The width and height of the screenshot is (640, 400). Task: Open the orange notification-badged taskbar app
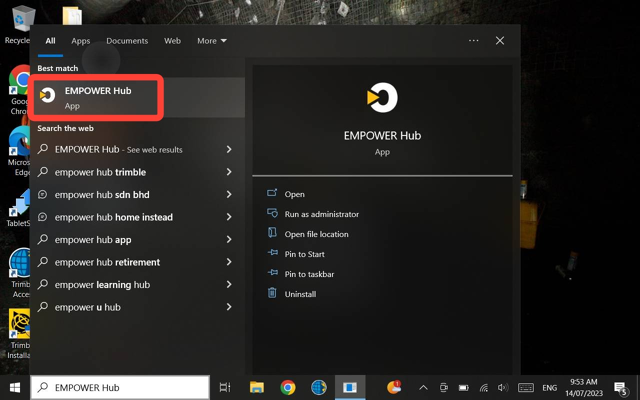pyautogui.click(x=394, y=387)
